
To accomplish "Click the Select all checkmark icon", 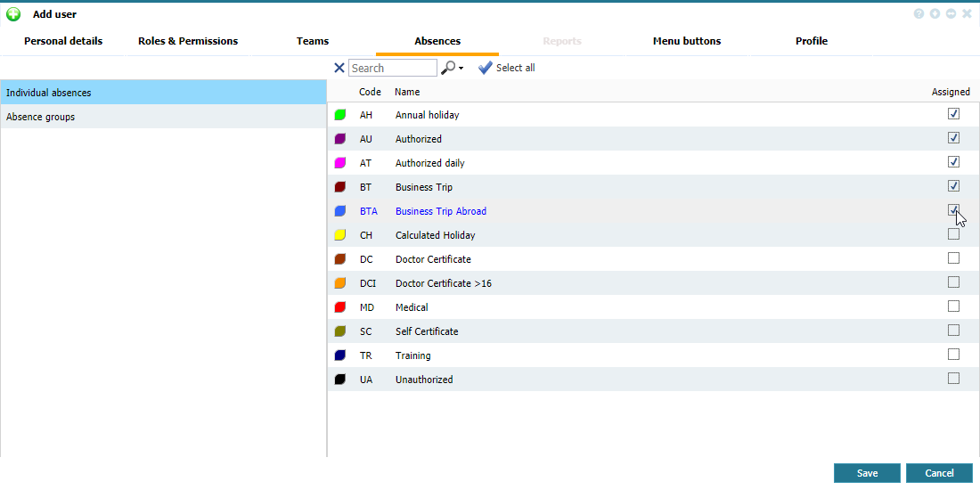I will pyautogui.click(x=485, y=68).
